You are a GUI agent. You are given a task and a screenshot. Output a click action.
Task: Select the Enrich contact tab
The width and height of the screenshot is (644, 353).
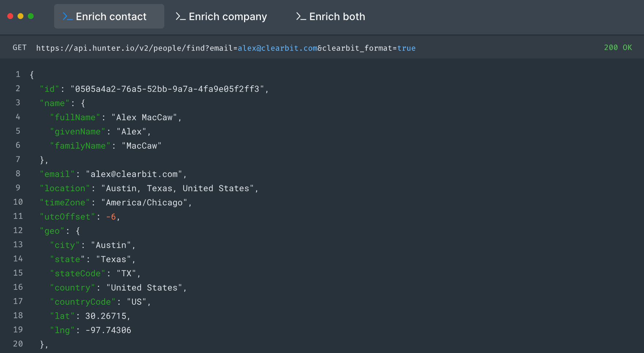[109, 16]
